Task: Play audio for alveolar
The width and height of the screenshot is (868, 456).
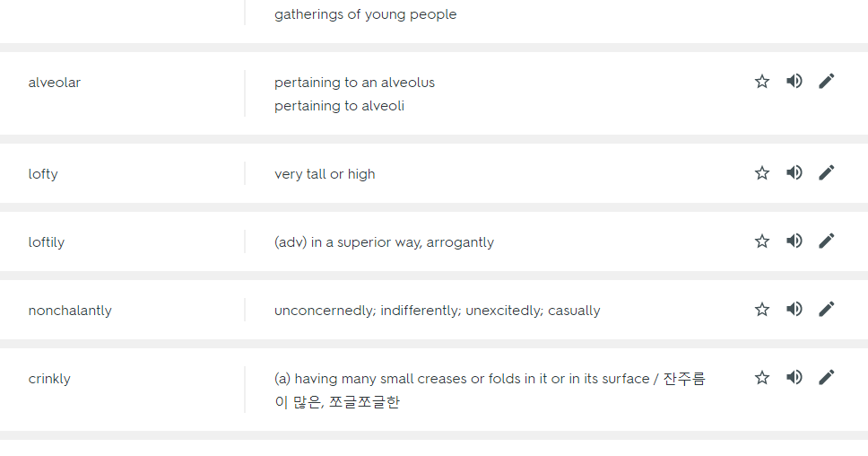Action: pyautogui.click(x=794, y=82)
